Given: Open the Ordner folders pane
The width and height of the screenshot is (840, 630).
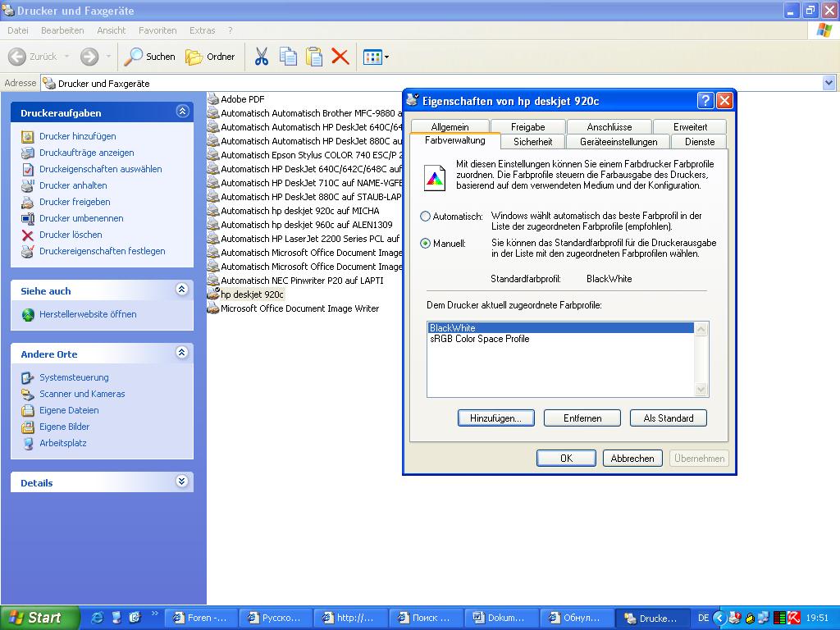Looking at the screenshot, I should click(211, 57).
